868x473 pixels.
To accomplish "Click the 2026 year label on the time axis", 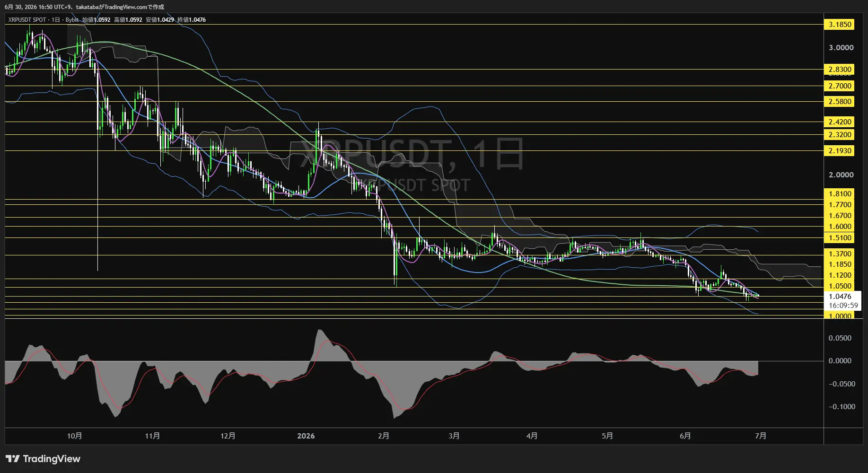I will (306, 436).
